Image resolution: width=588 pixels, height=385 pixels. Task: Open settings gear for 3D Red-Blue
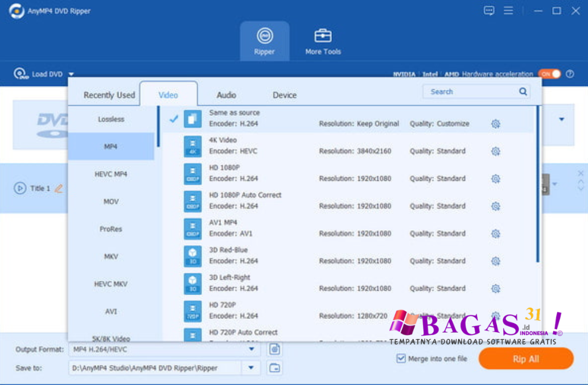(x=496, y=261)
